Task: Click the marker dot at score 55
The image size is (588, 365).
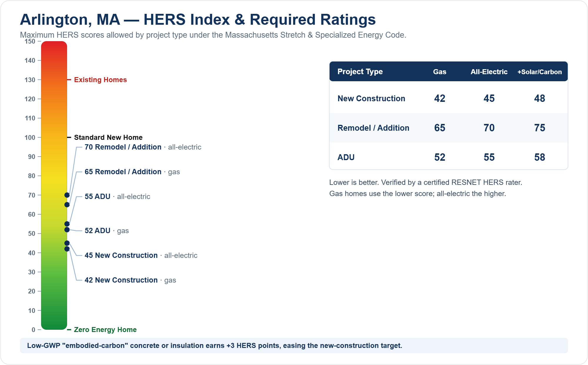Action: [x=67, y=224]
